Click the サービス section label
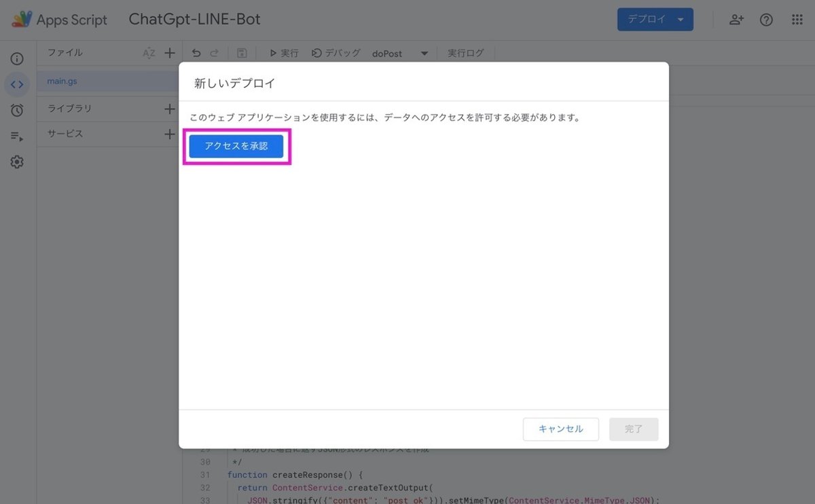 click(x=65, y=134)
